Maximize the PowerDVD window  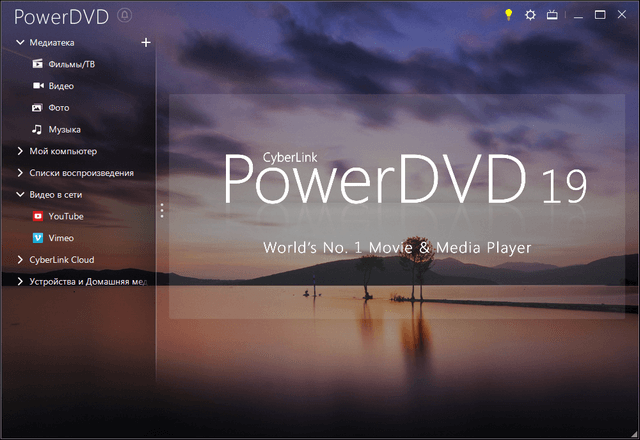pyautogui.click(x=600, y=15)
